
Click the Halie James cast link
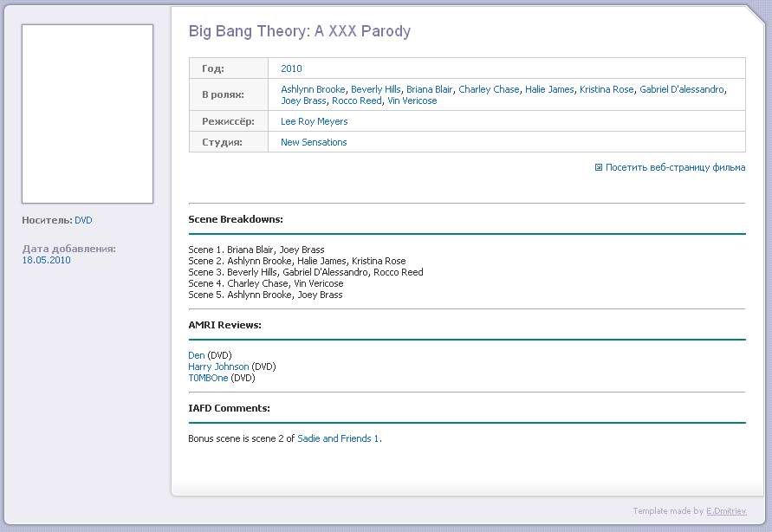coord(549,89)
